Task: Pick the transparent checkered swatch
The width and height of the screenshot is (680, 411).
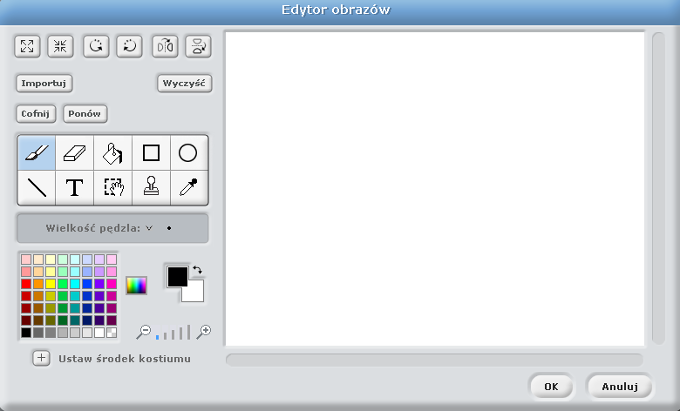Action: [x=111, y=333]
